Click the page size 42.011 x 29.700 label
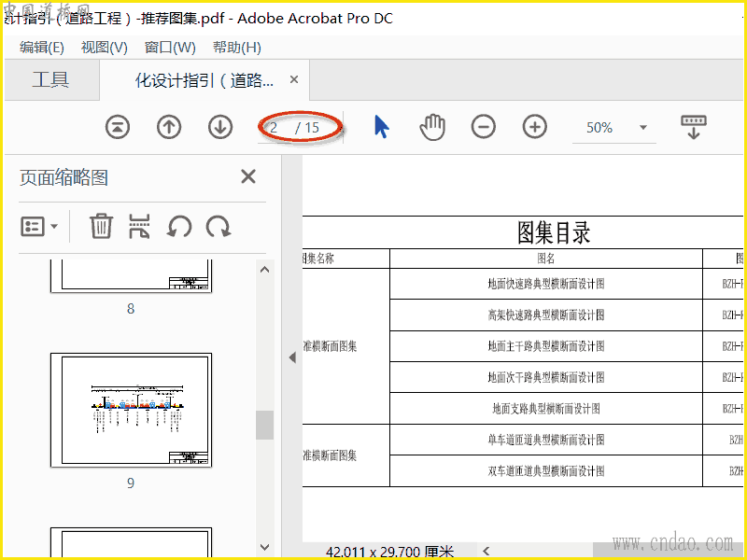This screenshot has height=560, width=747. (x=389, y=552)
